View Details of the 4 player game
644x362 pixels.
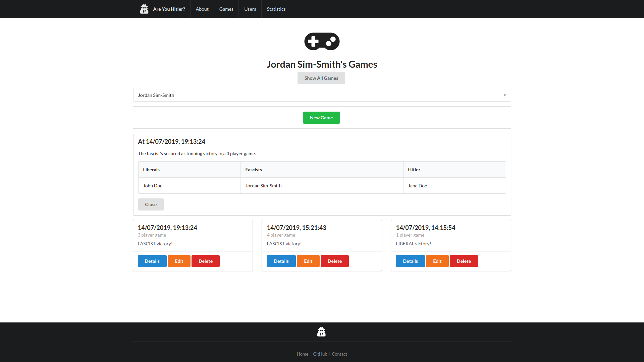click(281, 261)
